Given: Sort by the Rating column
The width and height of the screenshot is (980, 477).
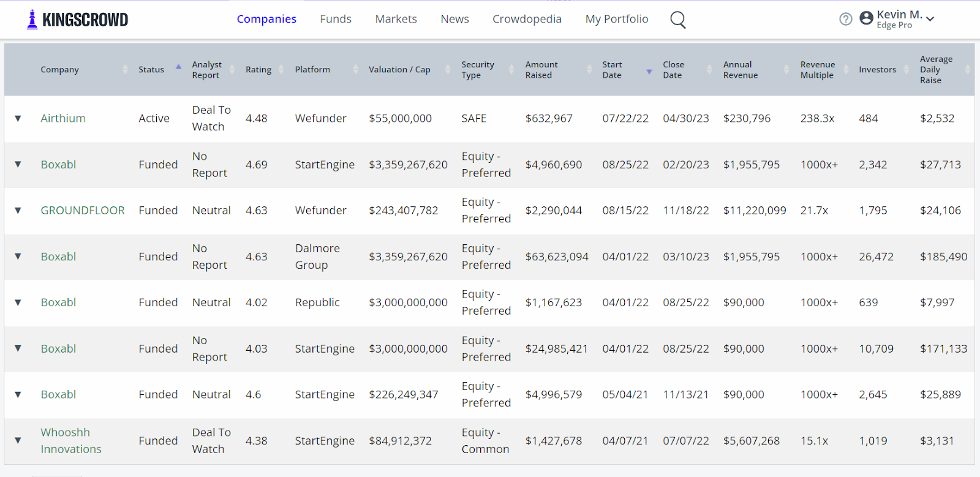Looking at the screenshot, I should point(258,70).
